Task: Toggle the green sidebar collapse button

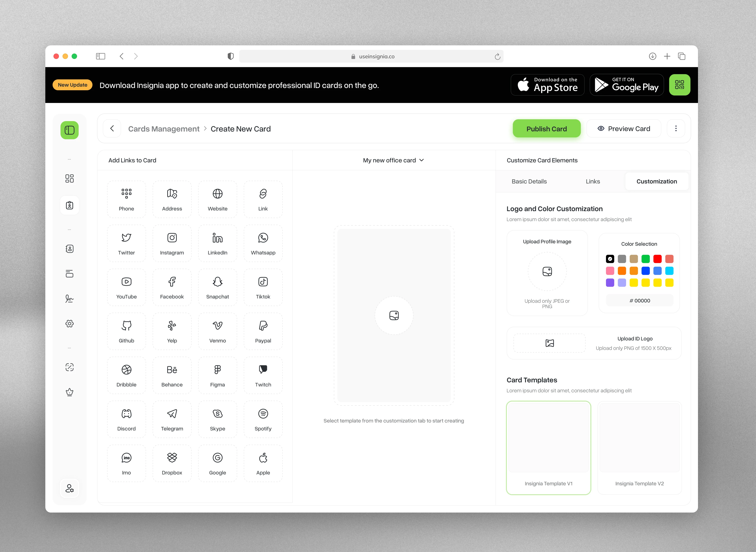Action: [69, 130]
